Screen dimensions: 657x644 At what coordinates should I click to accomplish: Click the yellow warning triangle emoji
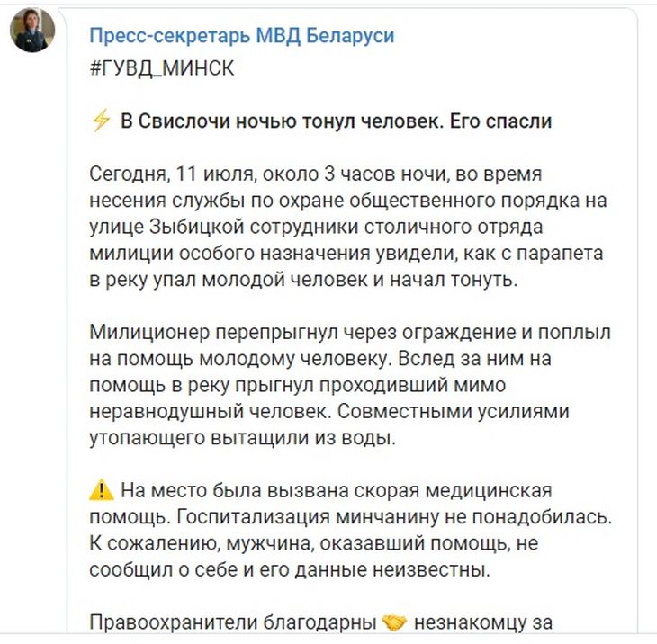100,491
